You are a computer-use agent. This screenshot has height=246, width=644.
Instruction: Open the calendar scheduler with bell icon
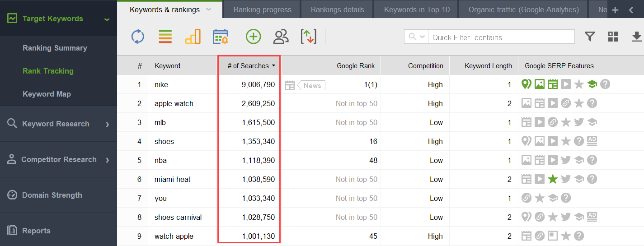221,37
